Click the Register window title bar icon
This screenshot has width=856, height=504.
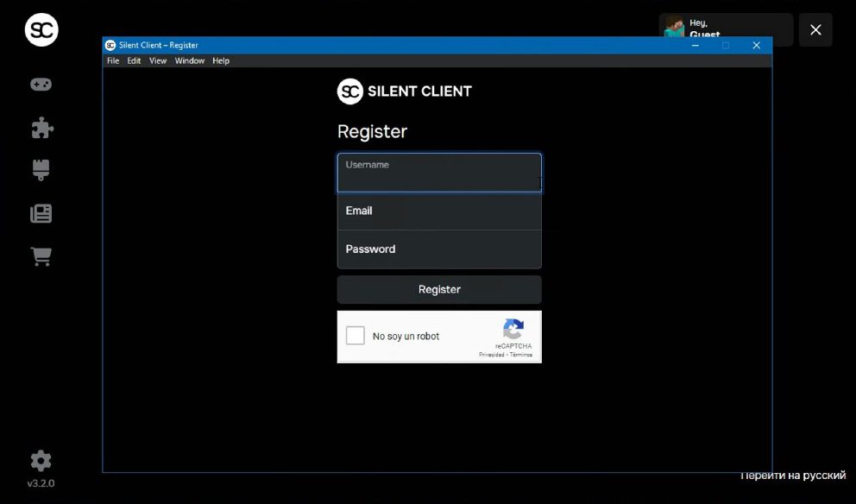coord(110,46)
